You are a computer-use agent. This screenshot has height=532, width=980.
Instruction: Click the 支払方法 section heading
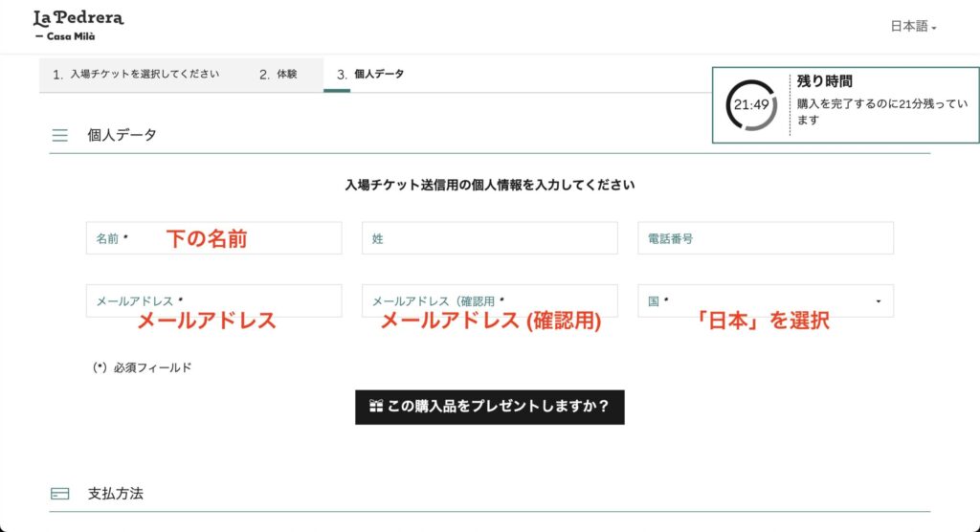[116, 494]
